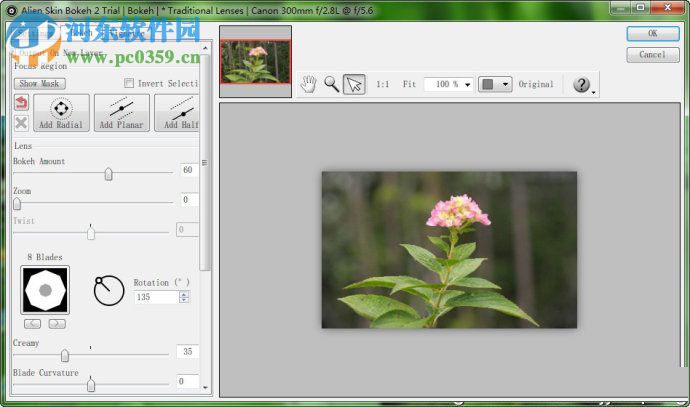Click the settings panel scroll up arrow
690x407 pixels.
coord(205,48)
